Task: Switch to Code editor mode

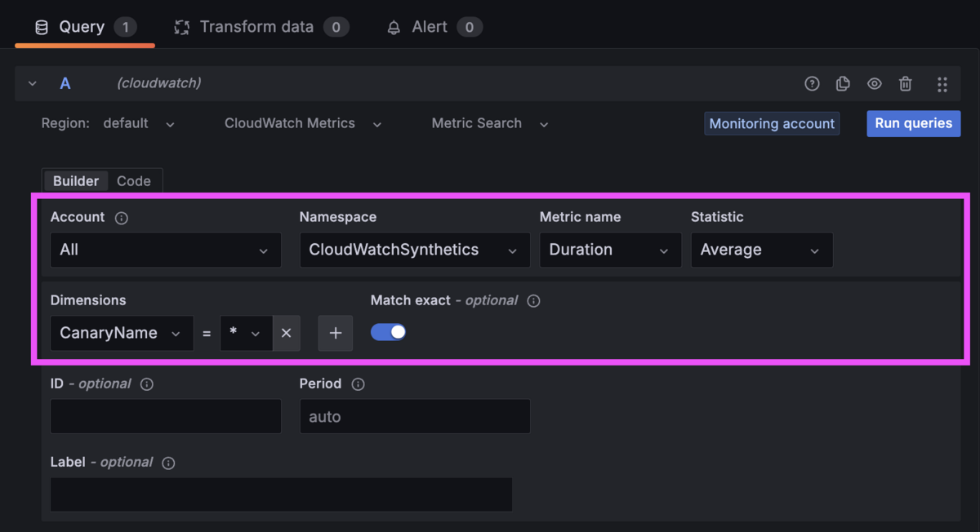Action: [x=134, y=181]
